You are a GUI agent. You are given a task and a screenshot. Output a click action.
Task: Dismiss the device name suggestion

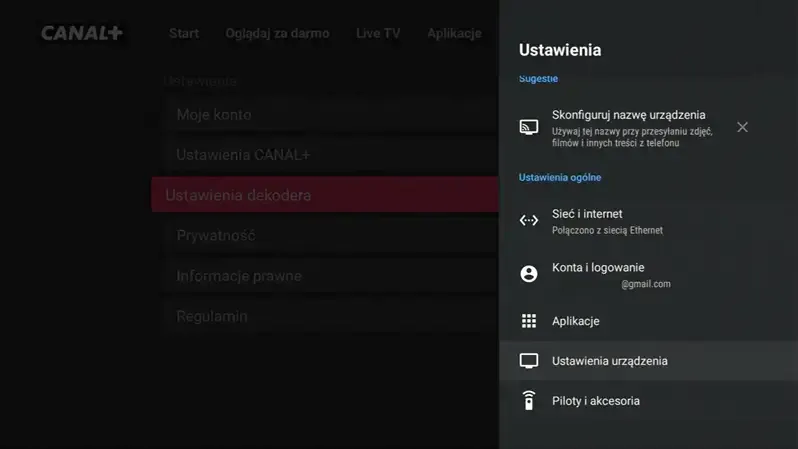coord(743,127)
